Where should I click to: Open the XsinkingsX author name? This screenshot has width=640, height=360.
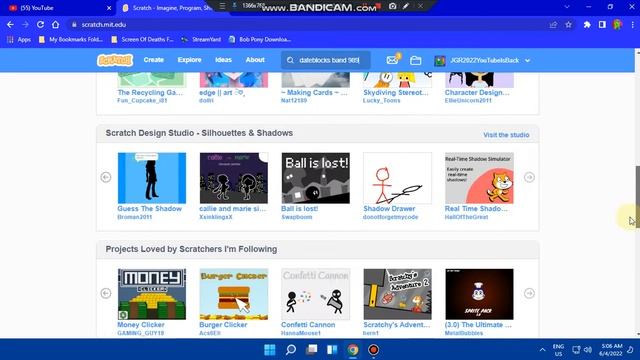(x=216, y=217)
